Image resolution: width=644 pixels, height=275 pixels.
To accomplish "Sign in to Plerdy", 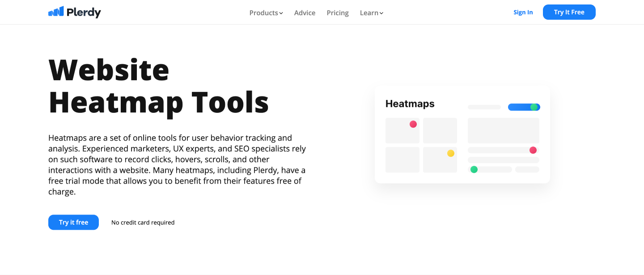I will tap(523, 12).
